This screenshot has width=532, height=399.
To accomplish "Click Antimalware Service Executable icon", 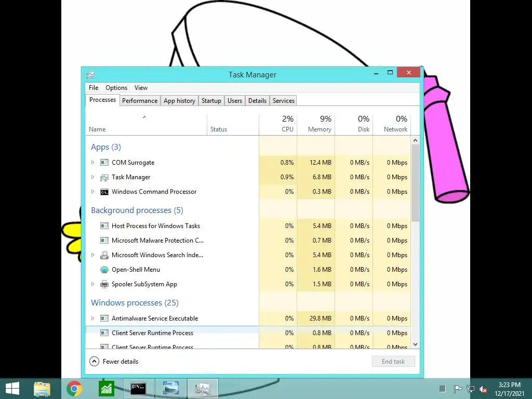I will [x=104, y=318].
